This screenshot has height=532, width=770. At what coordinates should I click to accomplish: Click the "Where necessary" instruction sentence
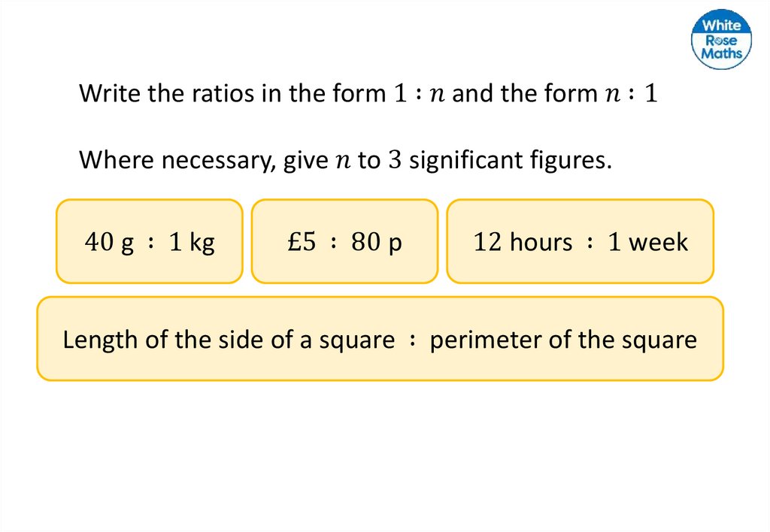click(345, 160)
